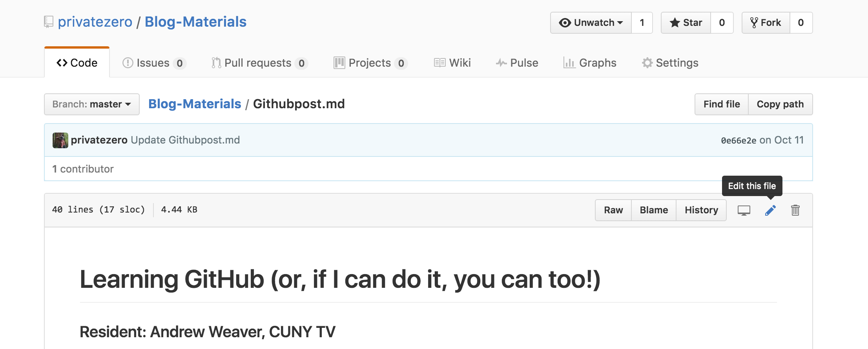Open the Unwatch dropdown
This screenshot has height=349, width=868.
point(591,23)
